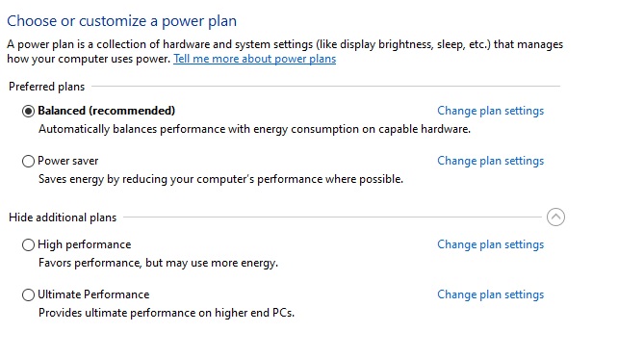
Task: Click the 'Saves energy by reducing' description text
Action: coord(221,179)
